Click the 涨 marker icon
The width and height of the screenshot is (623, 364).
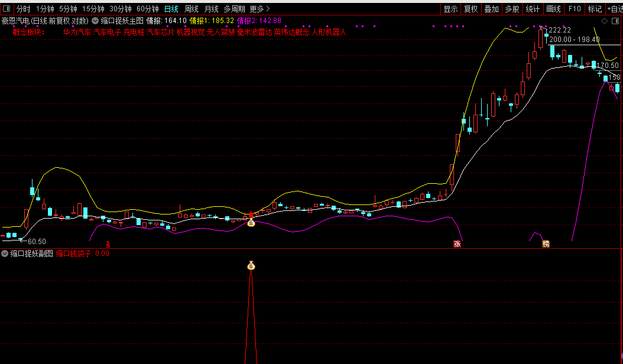click(x=457, y=243)
